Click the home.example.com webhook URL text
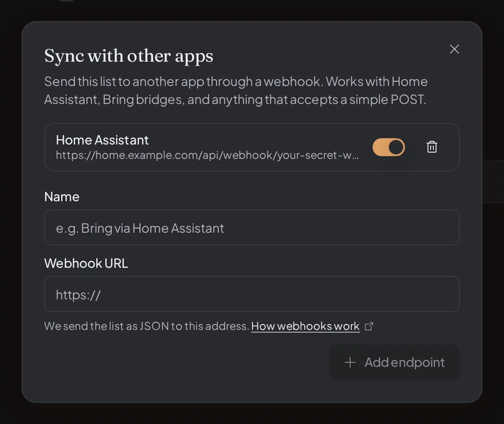This screenshot has height=424, width=504. [207, 155]
